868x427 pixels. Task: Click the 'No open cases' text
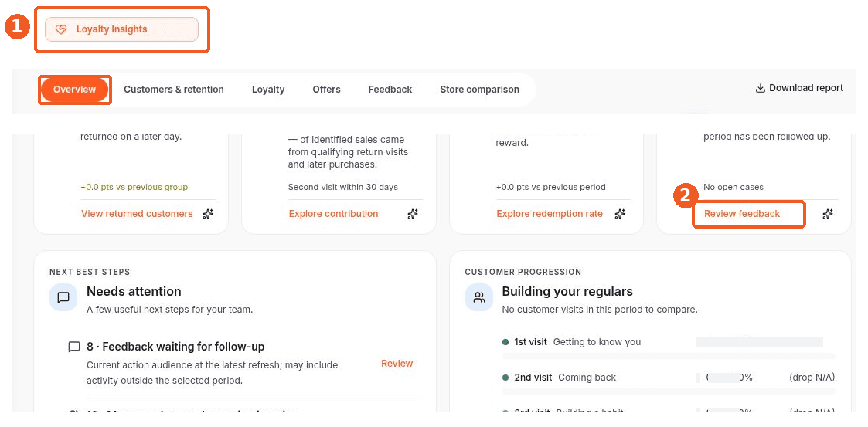point(734,187)
